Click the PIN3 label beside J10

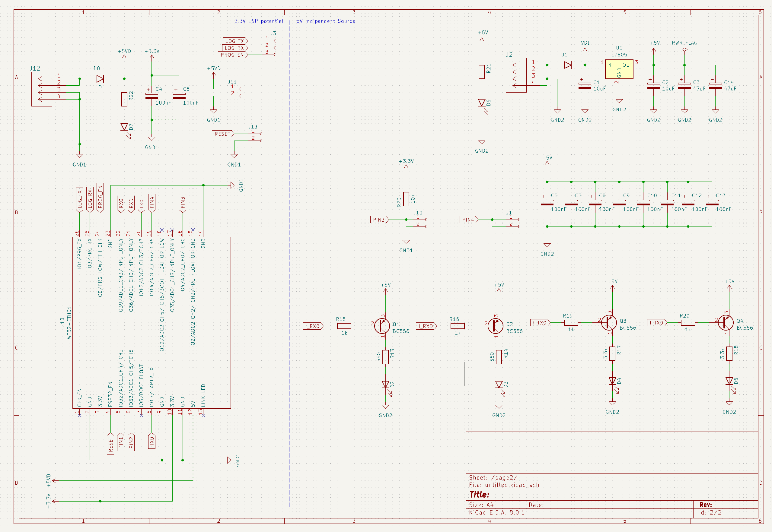click(379, 220)
